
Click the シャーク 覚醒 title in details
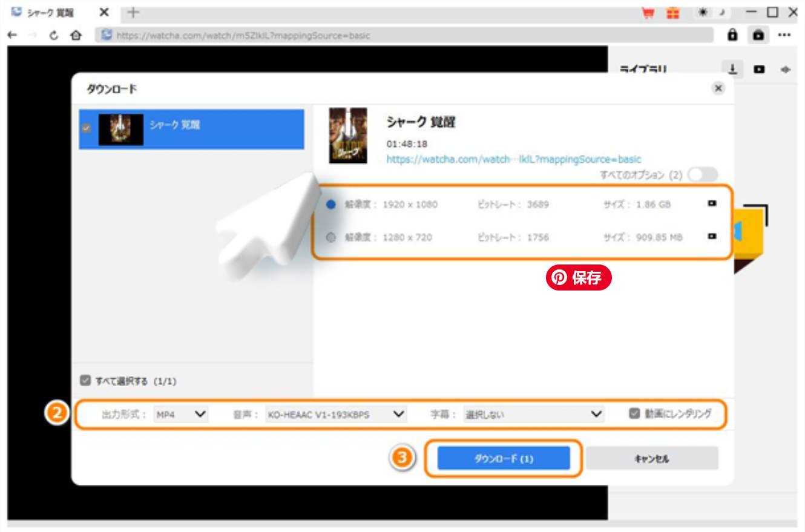[421, 122]
